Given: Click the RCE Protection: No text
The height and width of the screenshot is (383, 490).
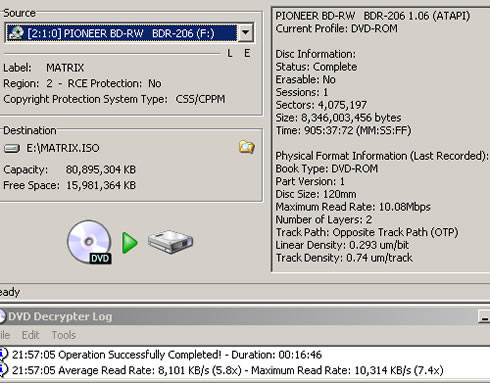Looking at the screenshot, I should tap(114, 83).
